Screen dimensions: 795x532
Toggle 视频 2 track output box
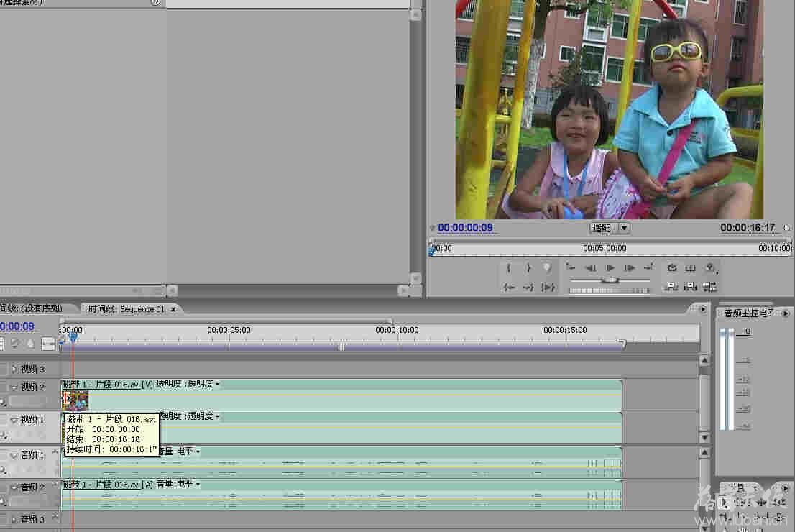4,387
